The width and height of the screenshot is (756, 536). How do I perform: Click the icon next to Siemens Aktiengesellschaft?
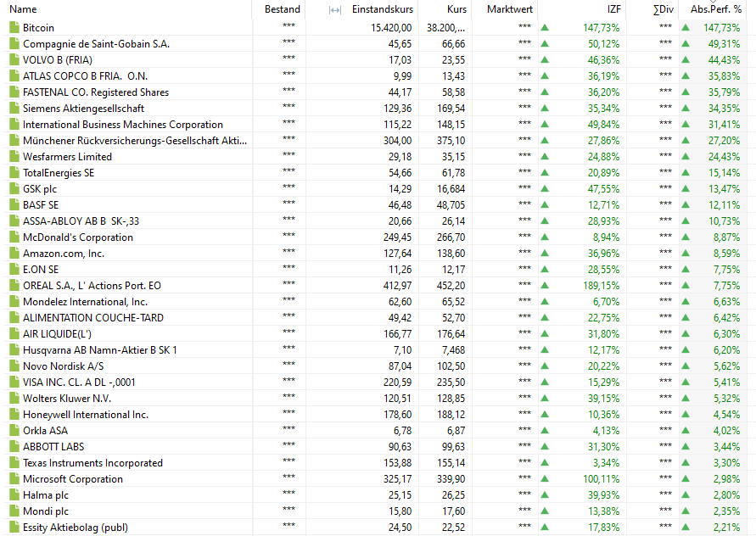pyautogui.click(x=14, y=109)
